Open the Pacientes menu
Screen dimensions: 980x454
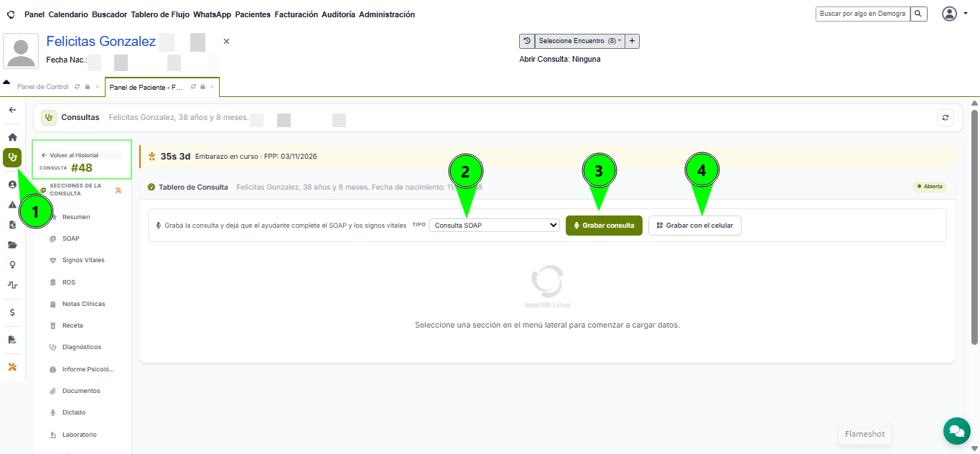tap(253, 14)
